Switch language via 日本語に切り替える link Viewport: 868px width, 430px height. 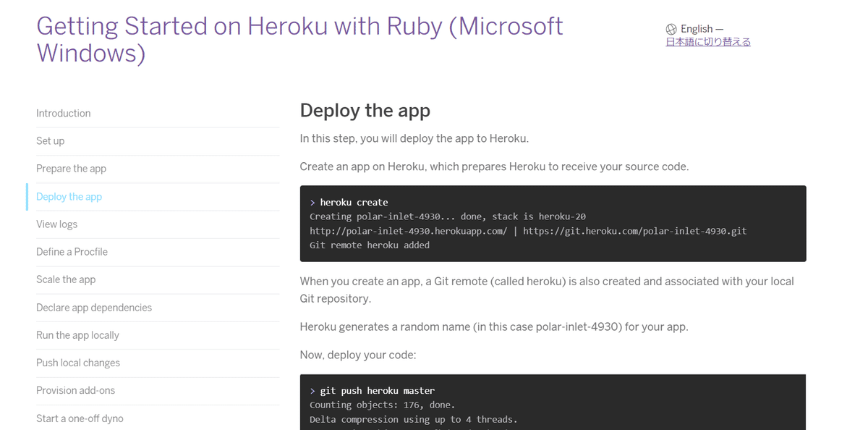[x=708, y=42]
